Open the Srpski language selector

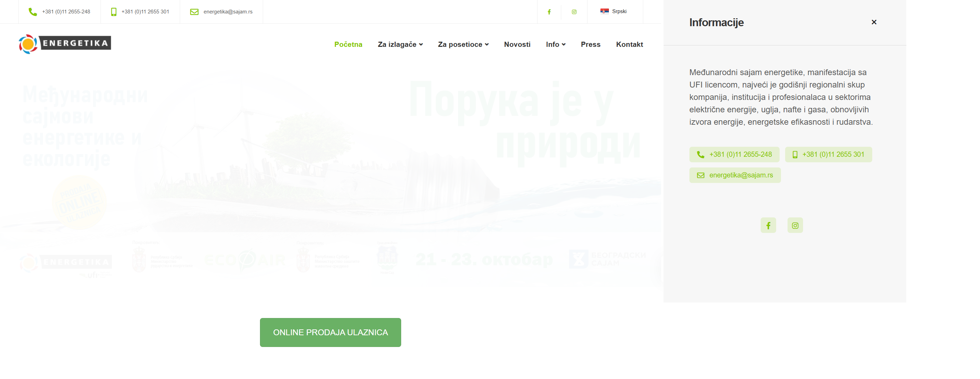613,11
